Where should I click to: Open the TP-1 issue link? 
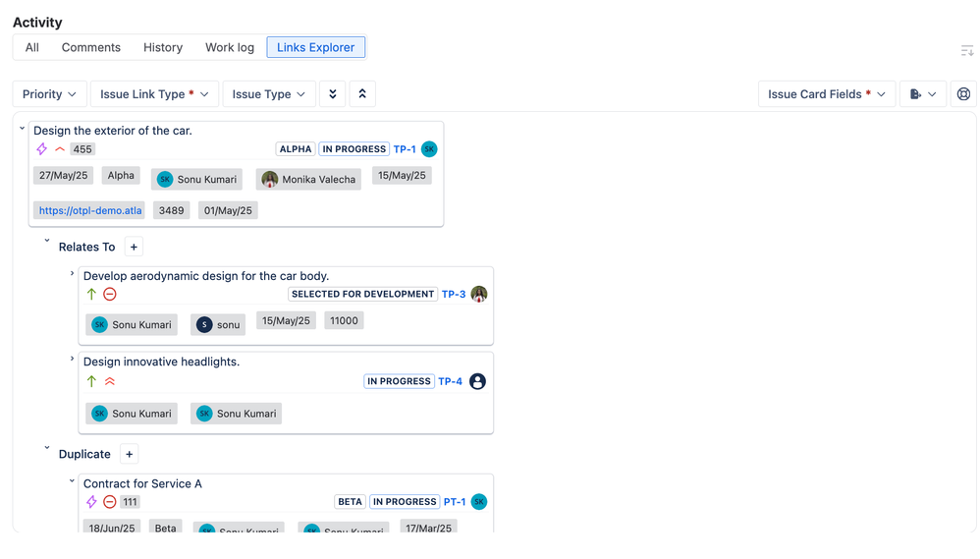coord(405,149)
